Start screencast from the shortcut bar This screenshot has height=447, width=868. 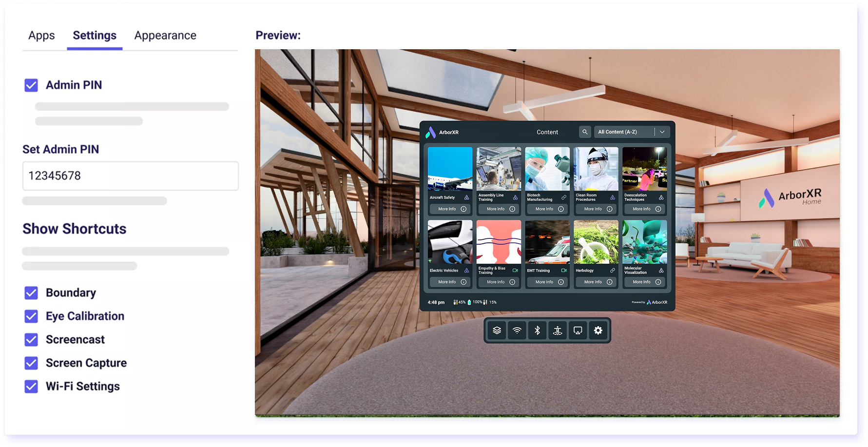(x=578, y=330)
